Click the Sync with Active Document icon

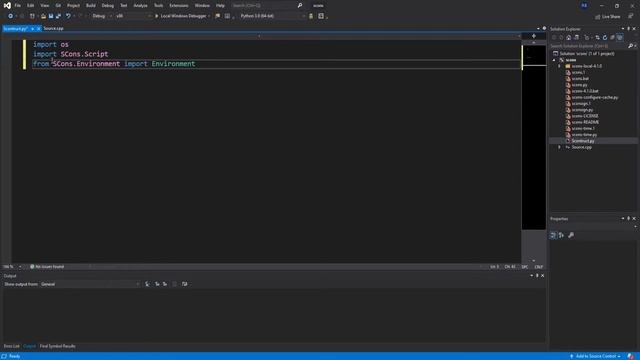coord(598,38)
